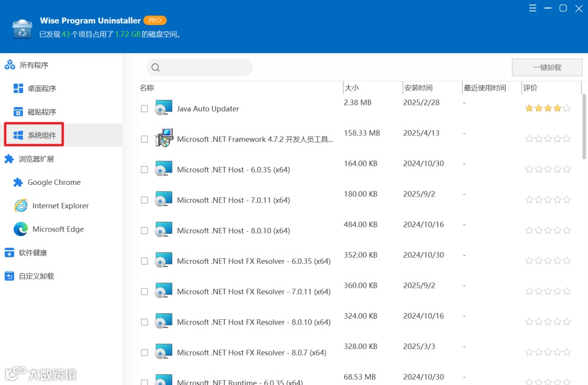Click the .NET Framework 4.7.2 installer icon
The height and width of the screenshot is (385, 588).
[164, 138]
